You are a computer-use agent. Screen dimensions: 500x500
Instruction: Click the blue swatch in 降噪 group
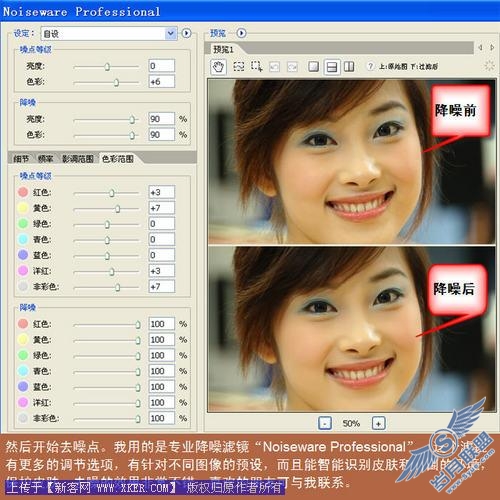tap(23, 387)
